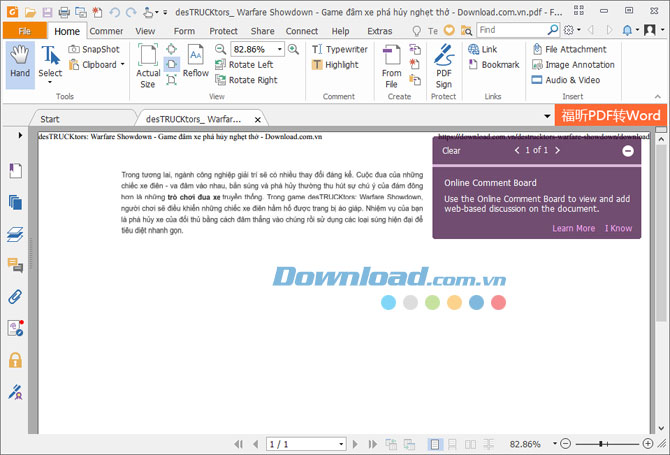The height and width of the screenshot is (455, 670).
Task: Open the Form ribbon tab
Action: click(x=184, y=31)
